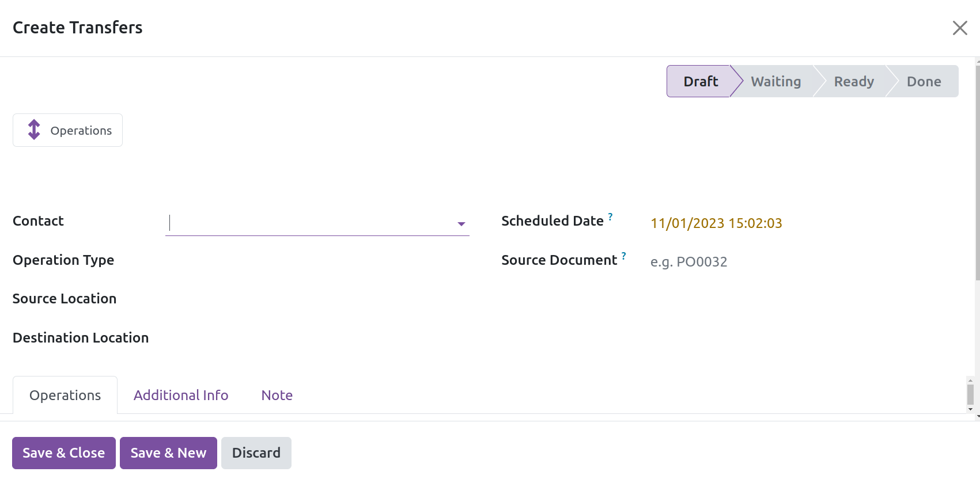Screen dimensions: 980x483
Task: Set status to Done stage
Action: pyautogui.click(x=924, y=82)
